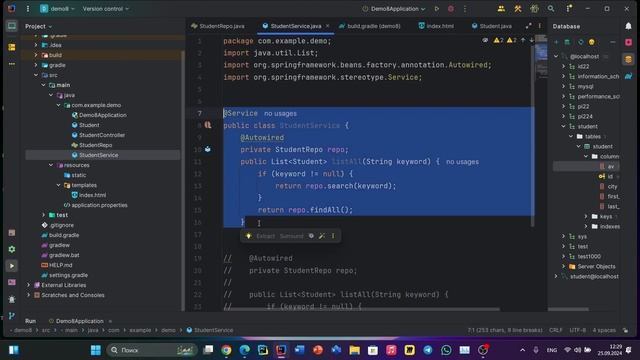Open DemoApplication run configuration dropdown
The width and height of the screenshot is (640, 360).
click(394, 9)
